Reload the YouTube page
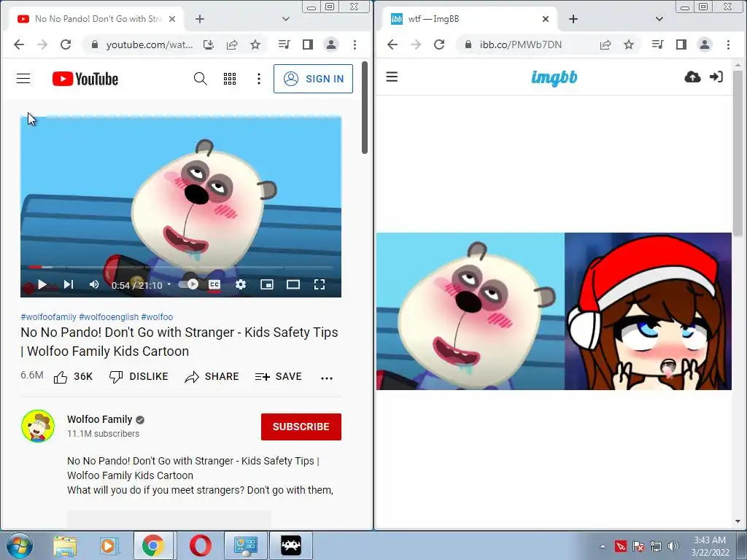 [66, 44]
